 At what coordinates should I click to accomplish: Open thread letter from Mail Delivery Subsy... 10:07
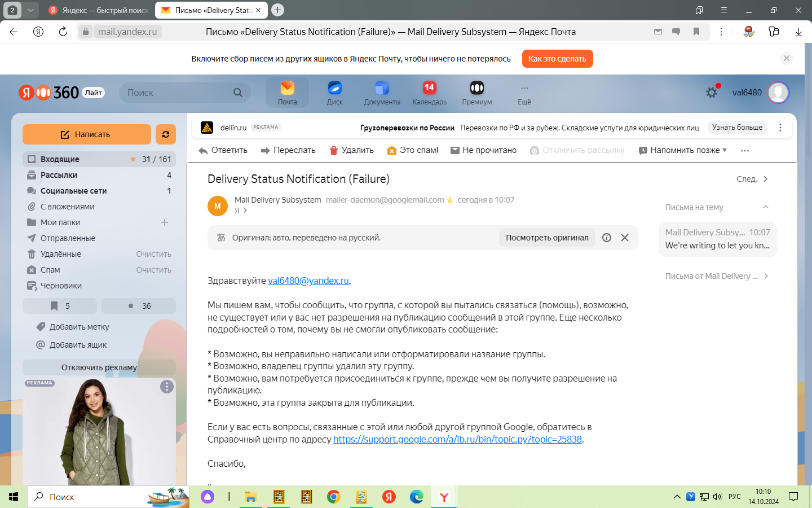(x=718, y=239)
